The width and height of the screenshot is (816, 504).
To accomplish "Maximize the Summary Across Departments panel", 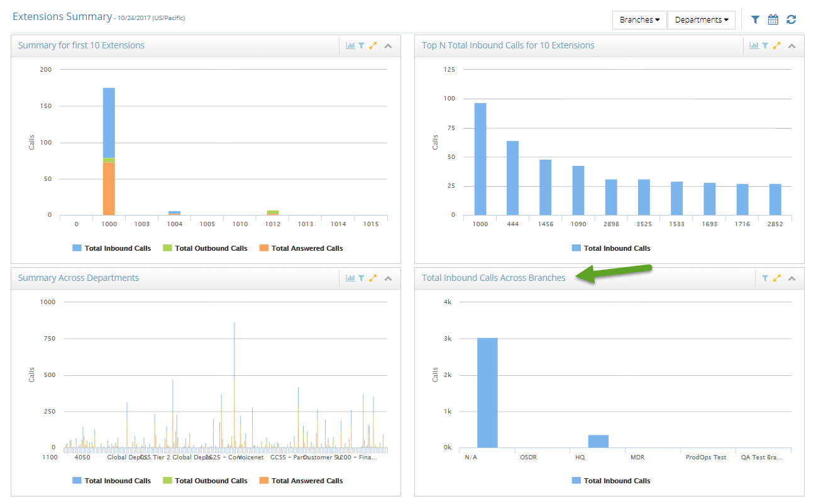I will point(373,278).
